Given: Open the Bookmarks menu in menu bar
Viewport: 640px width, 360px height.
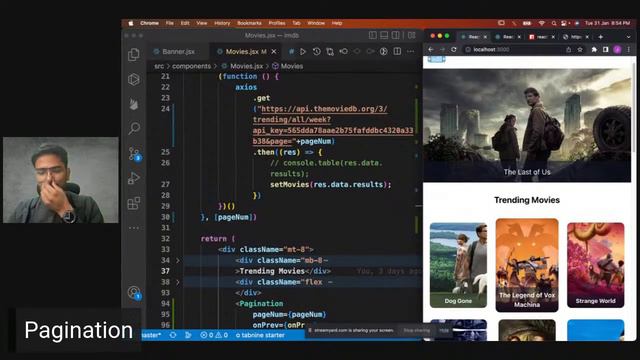Looking at the screenshot, I should coord(249,23).
